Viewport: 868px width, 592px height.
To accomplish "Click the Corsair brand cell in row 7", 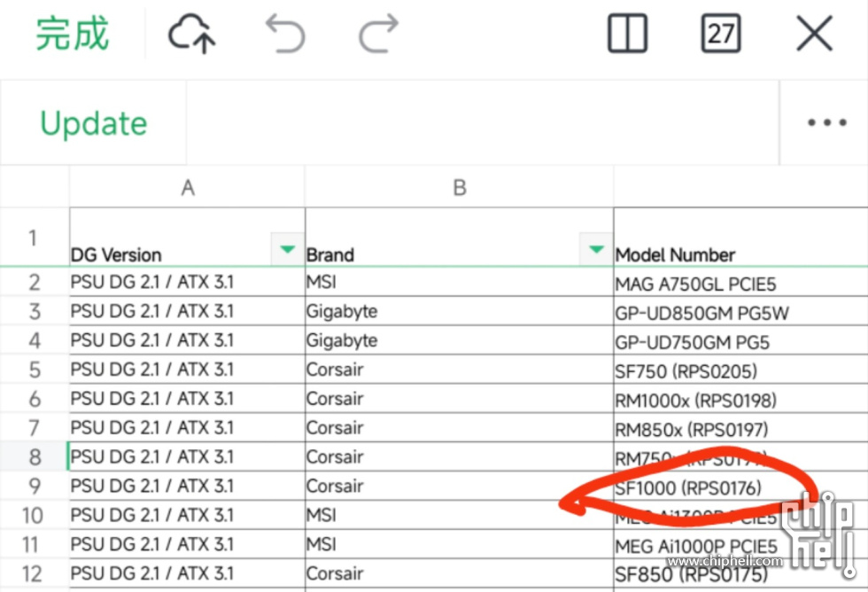I will click(x=460, y=427).
